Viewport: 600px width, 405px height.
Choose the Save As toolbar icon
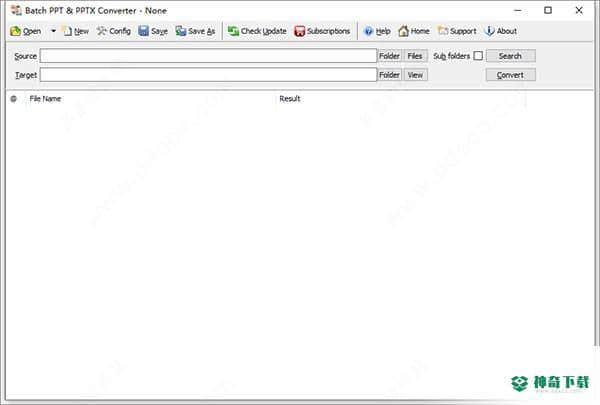pyautogui.click(x=195, y=31)
